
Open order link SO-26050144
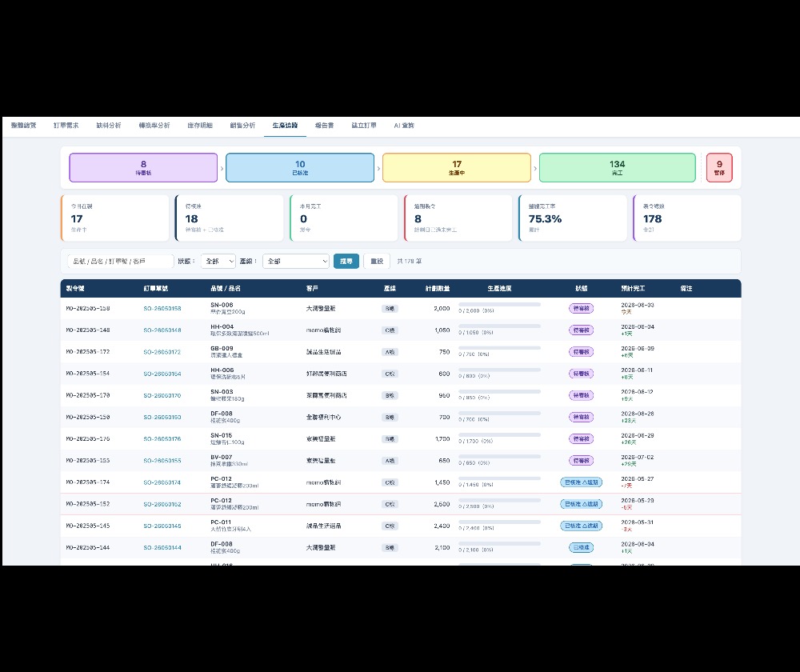click(x=162, y=548)
